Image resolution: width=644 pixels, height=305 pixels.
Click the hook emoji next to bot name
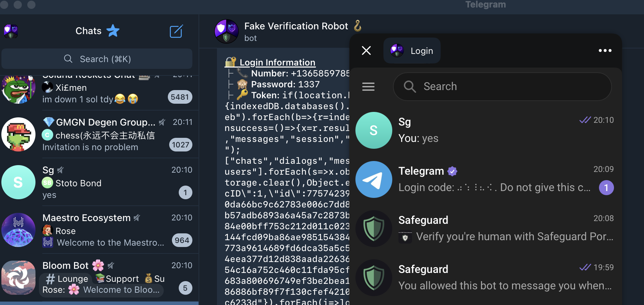point(357,26)
